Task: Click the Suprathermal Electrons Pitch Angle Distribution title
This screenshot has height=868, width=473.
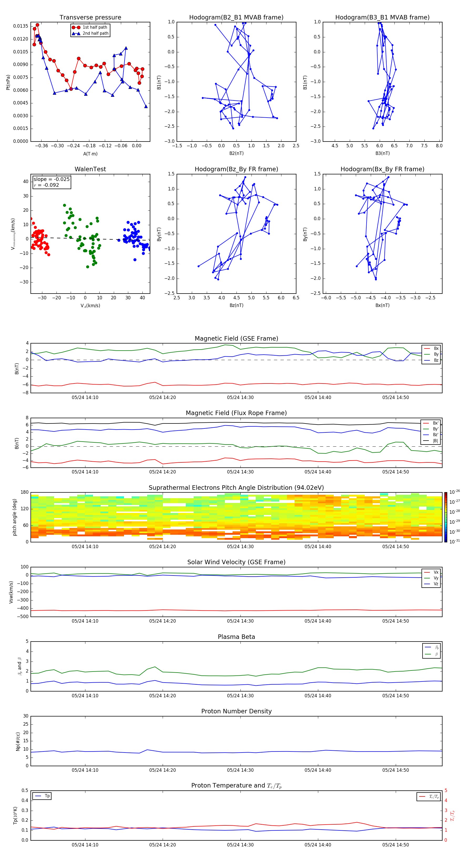Action: click(236, 488)
